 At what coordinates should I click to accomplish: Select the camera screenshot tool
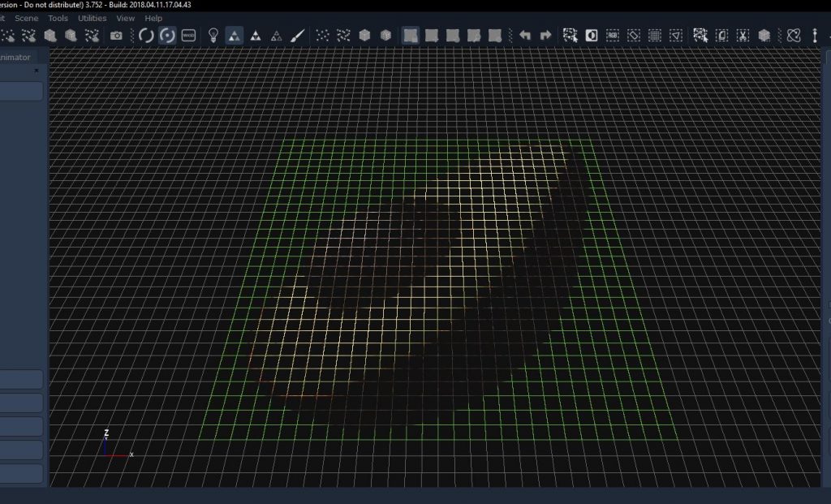[x=116, y=36]
